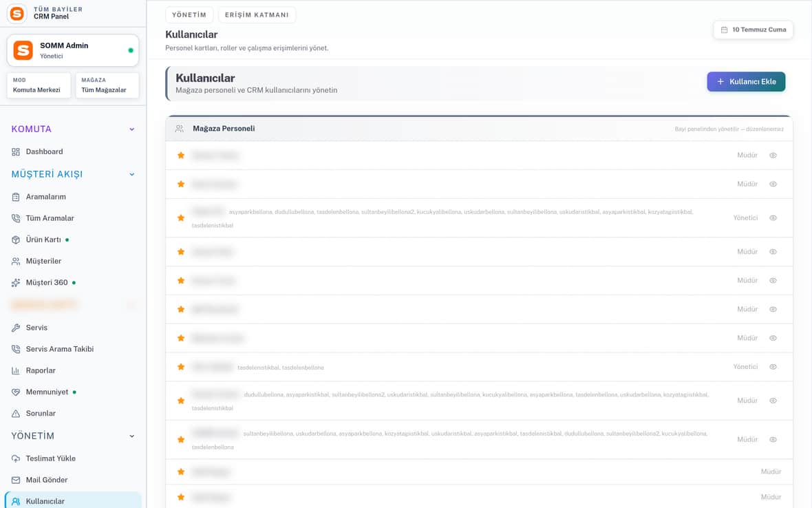The width and height of the screenshot is (812, 508).
Task: Click the SOMM Admin profile avatar
Action: tap(23, 50)
